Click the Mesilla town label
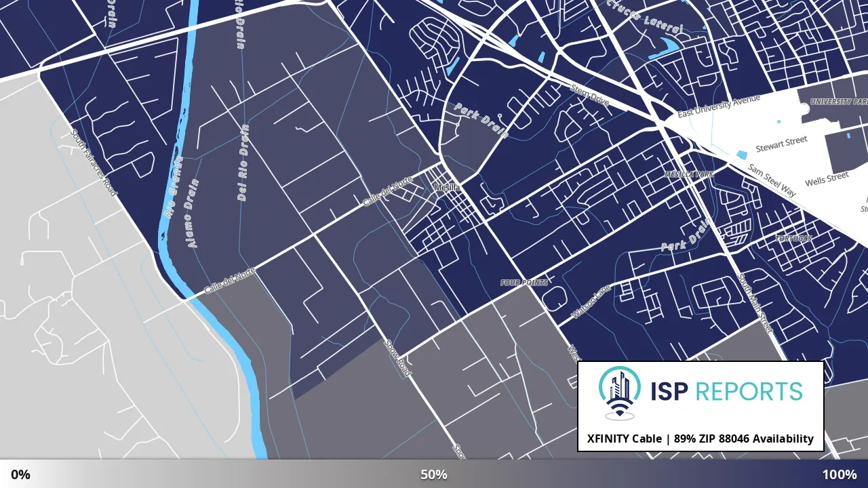 [x=446, y=187]
